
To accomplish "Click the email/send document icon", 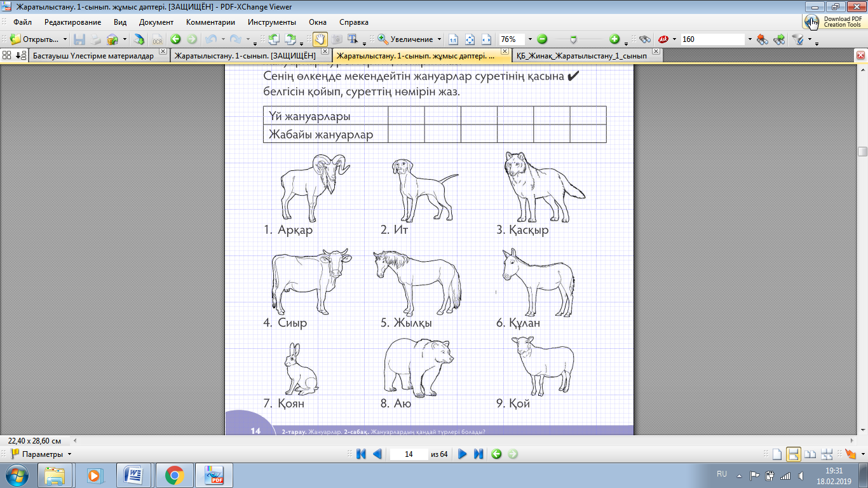I will tap(112, 39).
